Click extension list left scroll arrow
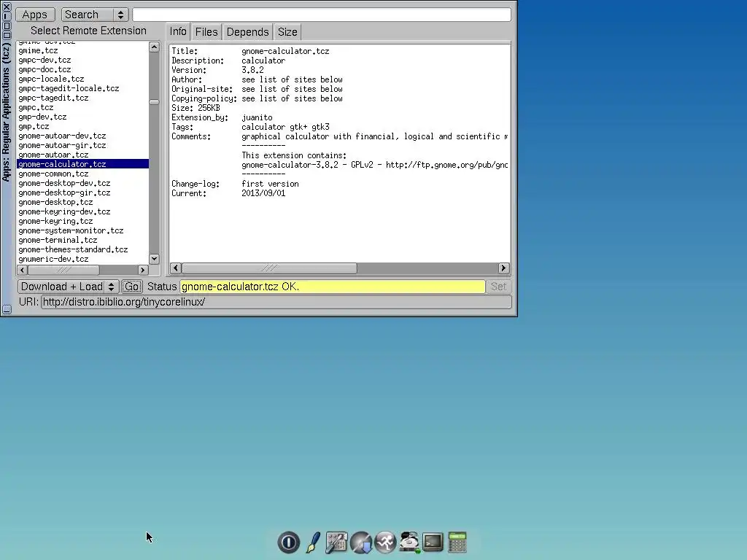Viewport: 747px width, 560px height. [x=23, y=270]
